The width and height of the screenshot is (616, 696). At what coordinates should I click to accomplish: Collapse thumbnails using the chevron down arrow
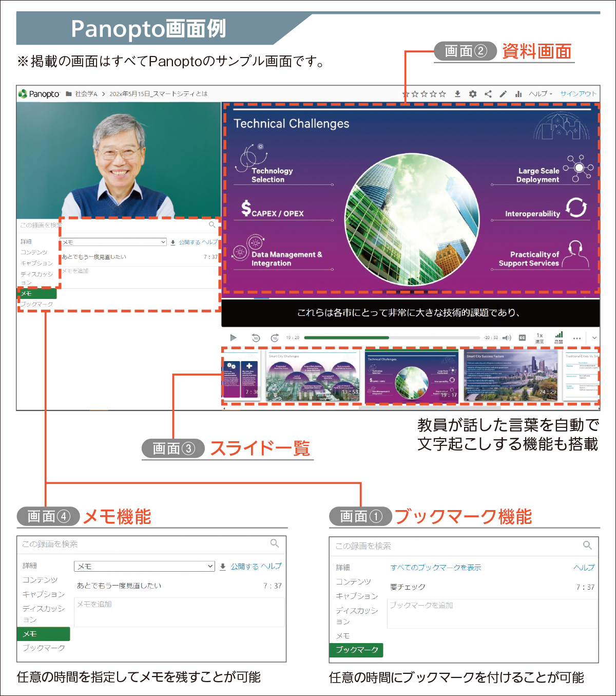pos(594,338)
